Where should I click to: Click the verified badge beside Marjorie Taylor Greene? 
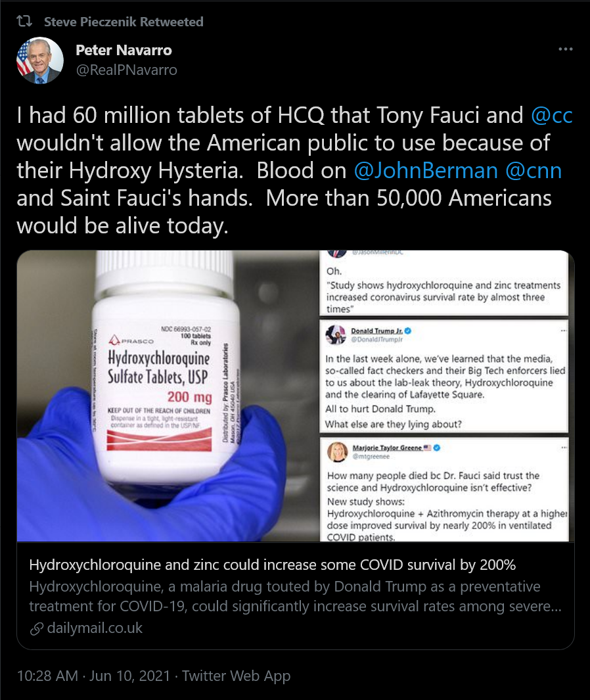click(x=437, y=448)
